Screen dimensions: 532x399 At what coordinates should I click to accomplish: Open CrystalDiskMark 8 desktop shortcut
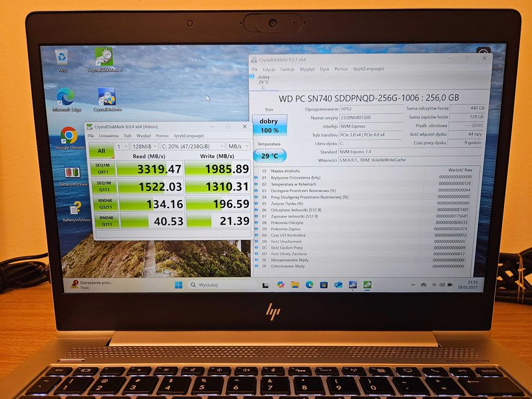point(104,60)
